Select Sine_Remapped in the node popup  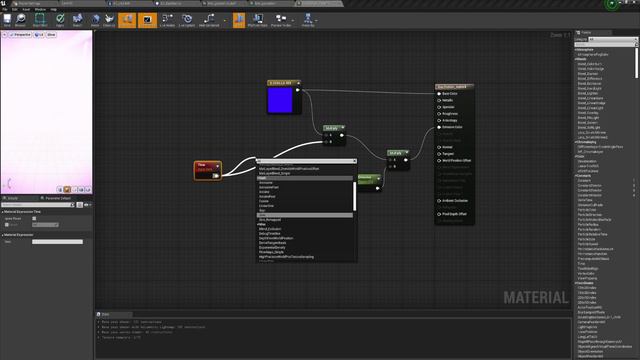coord(270,220)
